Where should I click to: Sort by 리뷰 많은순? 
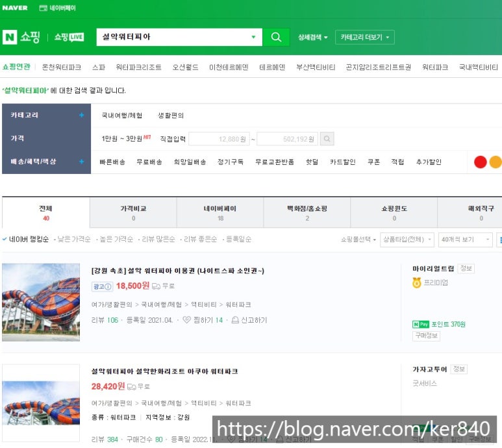coord(158,240)
